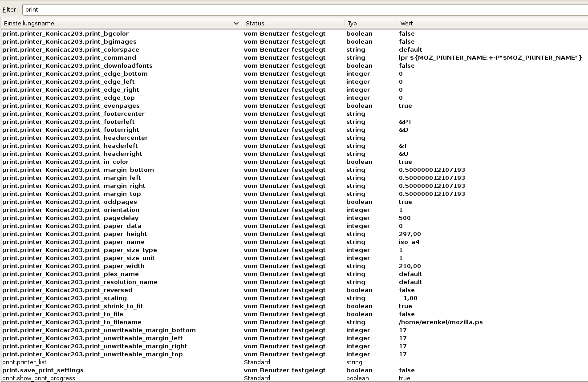588x382 pixels.
Task: Select print_shrink_to_fit boolean preference
Action: (x=73, y=306)
